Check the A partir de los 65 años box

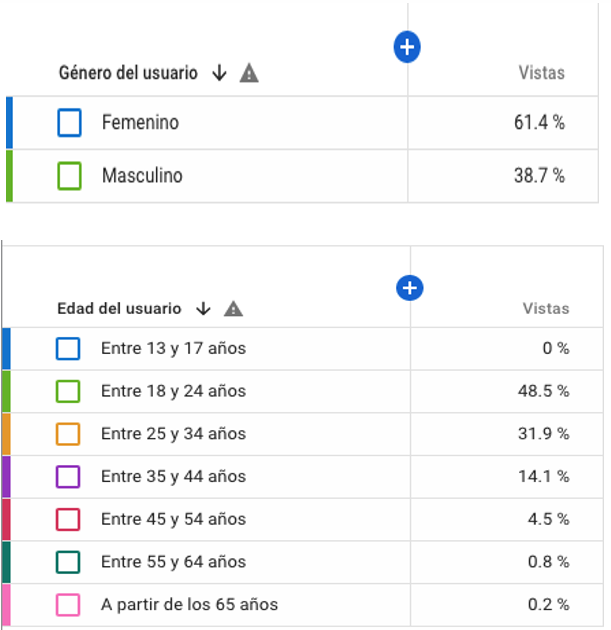tap(68, 605)
